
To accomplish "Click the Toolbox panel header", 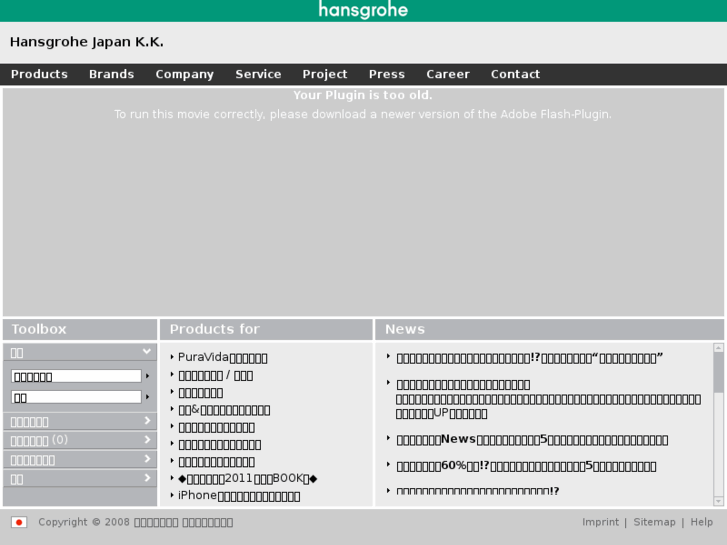I will (80, 329).
